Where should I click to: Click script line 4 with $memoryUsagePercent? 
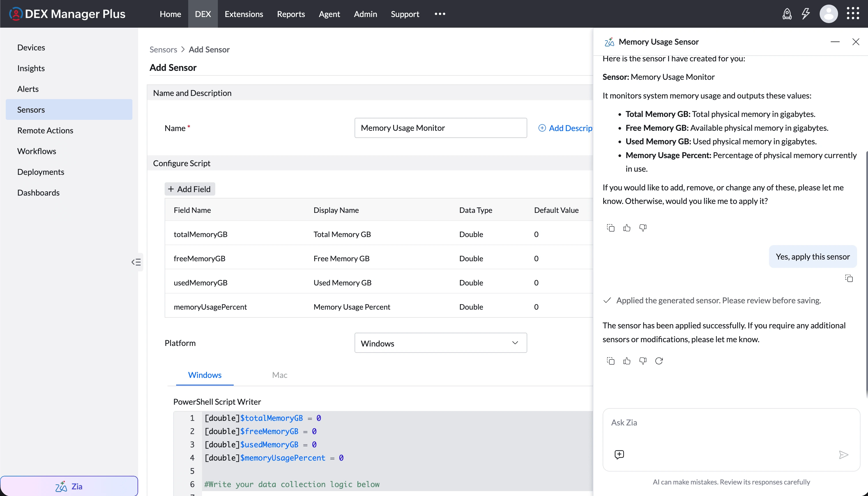(x=274, y=458)
